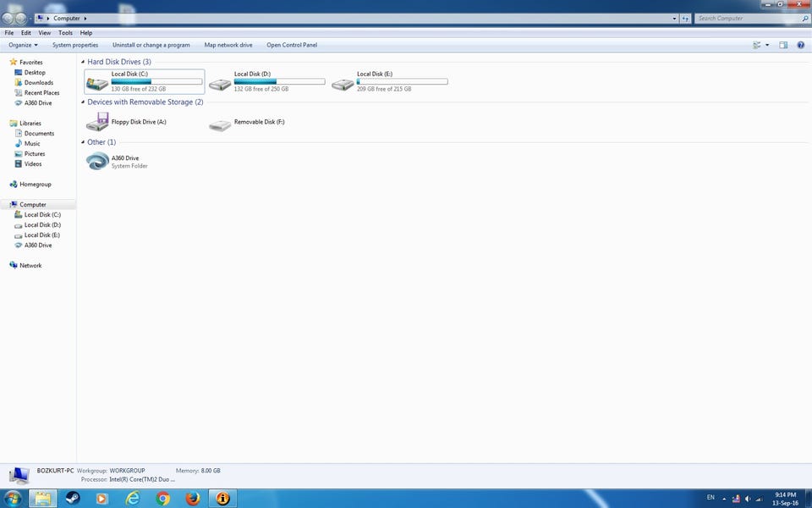812x508 pixels.
Task: Open Local Disk (E:) drive icon
Action: pos(343,85)
